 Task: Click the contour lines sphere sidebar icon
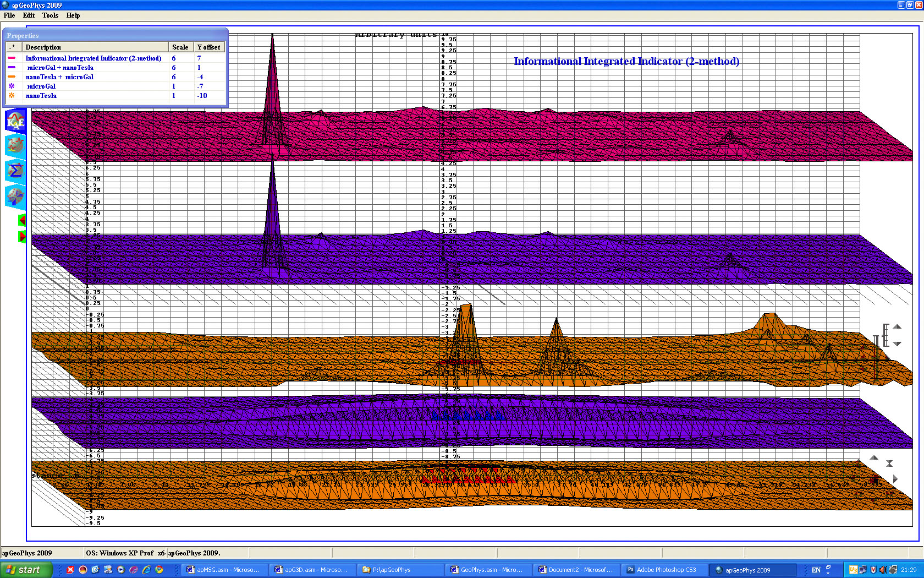coord(15,195)
